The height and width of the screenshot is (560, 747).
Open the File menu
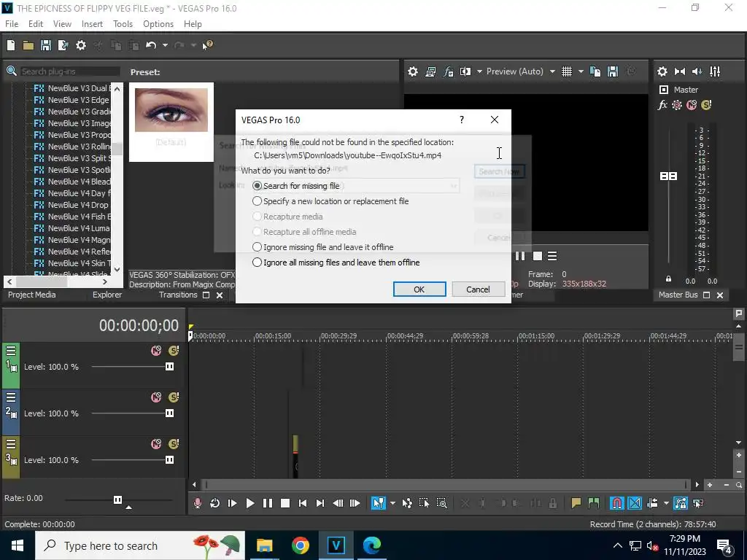(12, 24)
